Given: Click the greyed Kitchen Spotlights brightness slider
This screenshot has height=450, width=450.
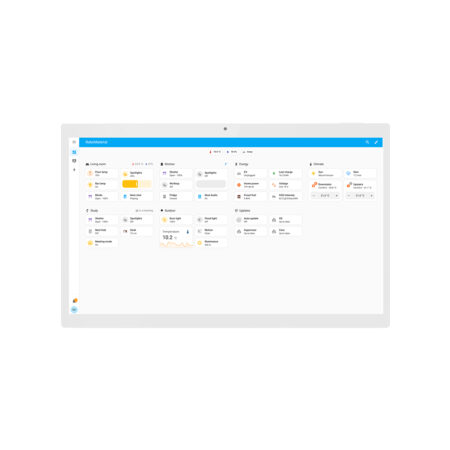Looking at the screenshot, I should point(211,184).
